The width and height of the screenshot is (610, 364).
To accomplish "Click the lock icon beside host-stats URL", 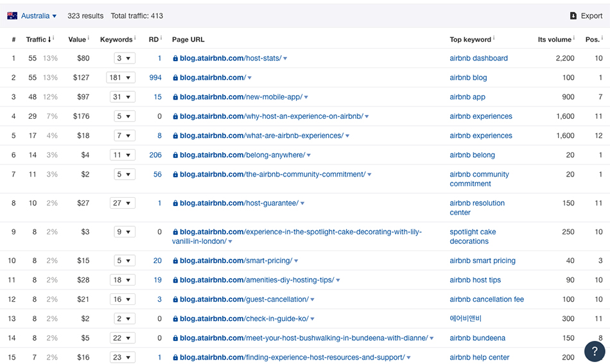I will (x=175, y=58).
